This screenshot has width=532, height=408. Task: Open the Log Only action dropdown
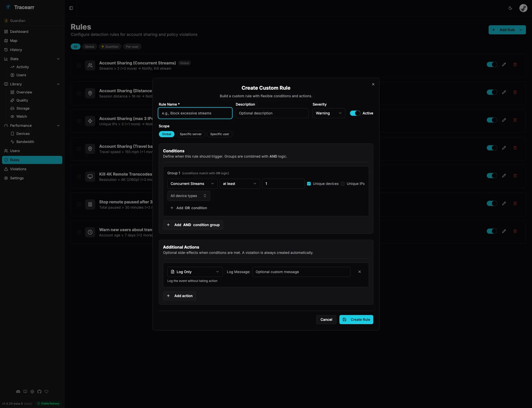click(195, 272)
